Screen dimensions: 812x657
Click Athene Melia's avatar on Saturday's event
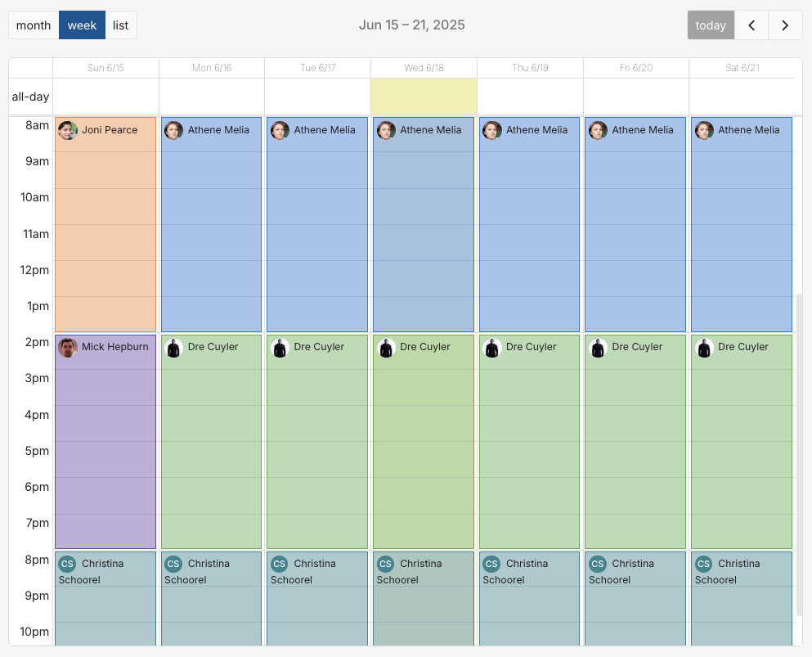coord(704,130)
